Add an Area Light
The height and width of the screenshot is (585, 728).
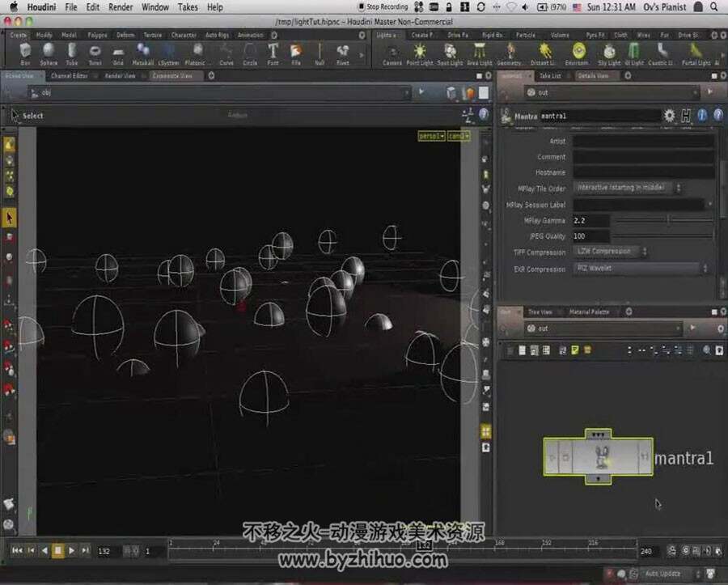pos(480,55)
